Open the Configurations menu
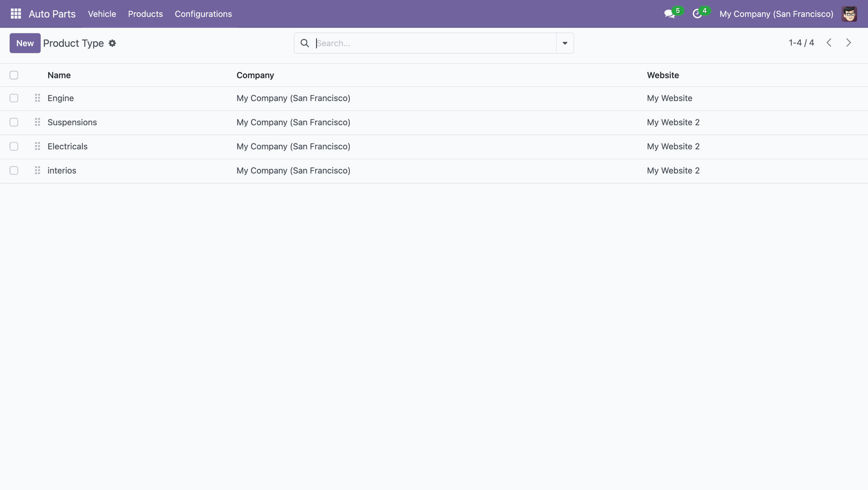Viewport: 868px width, 490px height. 203,14
